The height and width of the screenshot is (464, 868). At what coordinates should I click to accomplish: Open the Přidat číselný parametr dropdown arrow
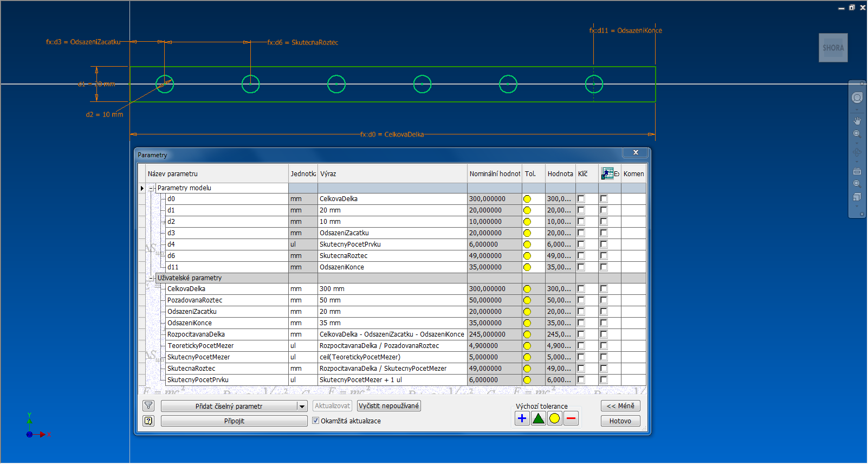(x=302, y=407)
